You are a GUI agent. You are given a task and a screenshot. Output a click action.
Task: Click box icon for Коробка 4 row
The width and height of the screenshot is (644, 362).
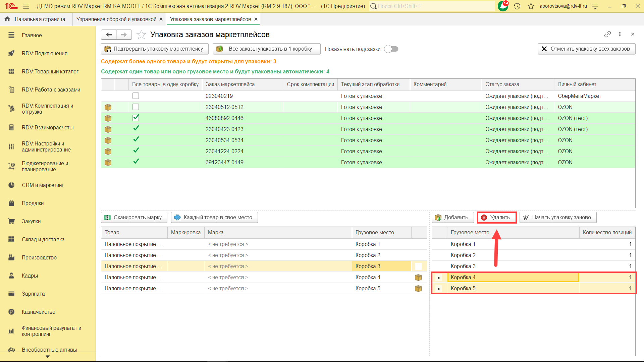pos(418,278)
